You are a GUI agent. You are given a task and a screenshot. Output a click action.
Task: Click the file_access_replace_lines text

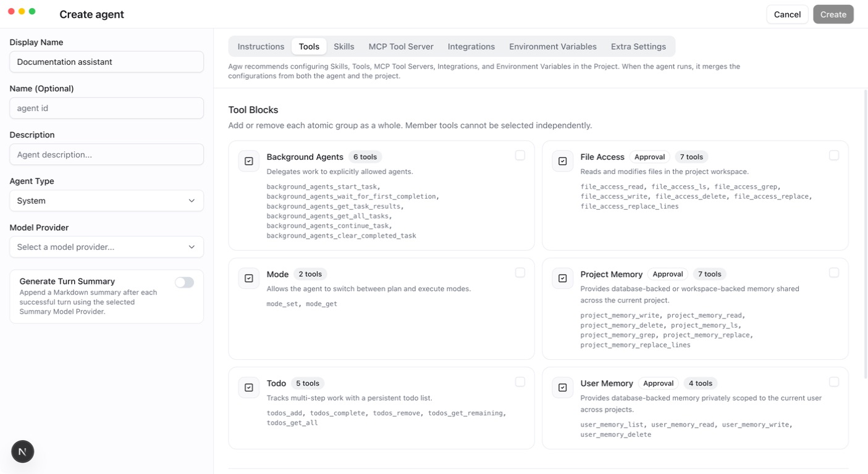pyautogui.click(x=630, y=206)
